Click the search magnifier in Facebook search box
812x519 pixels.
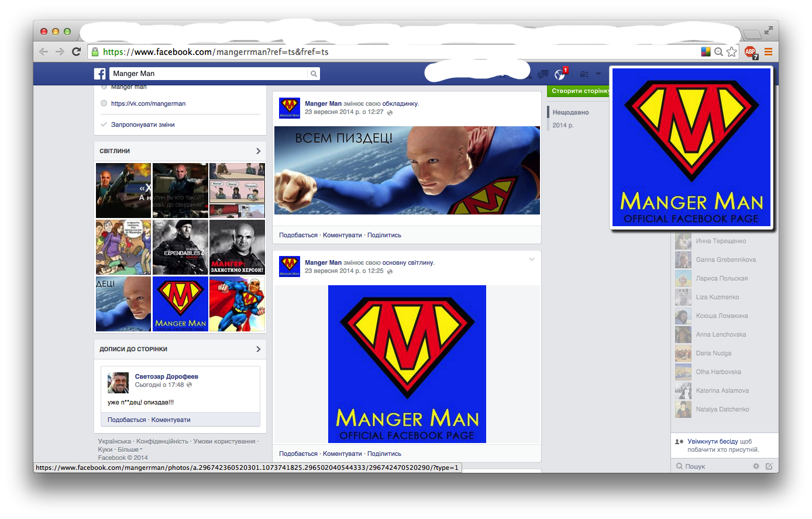(314, 74)
